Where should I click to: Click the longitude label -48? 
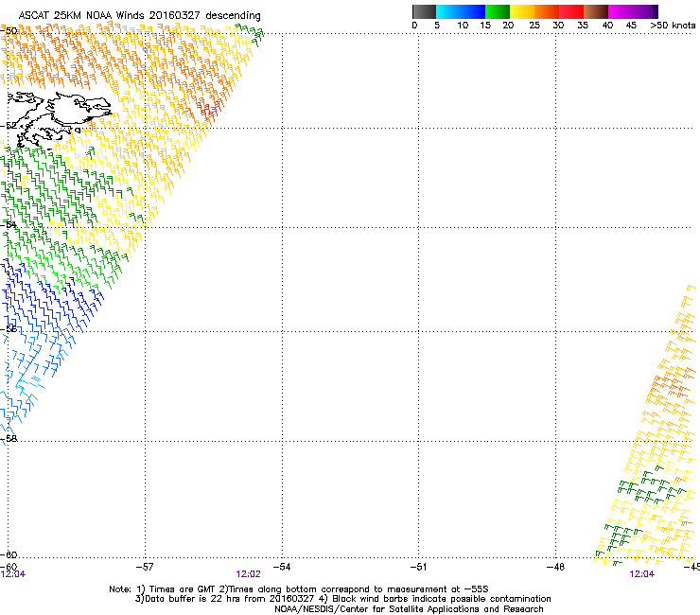(555, 567)
